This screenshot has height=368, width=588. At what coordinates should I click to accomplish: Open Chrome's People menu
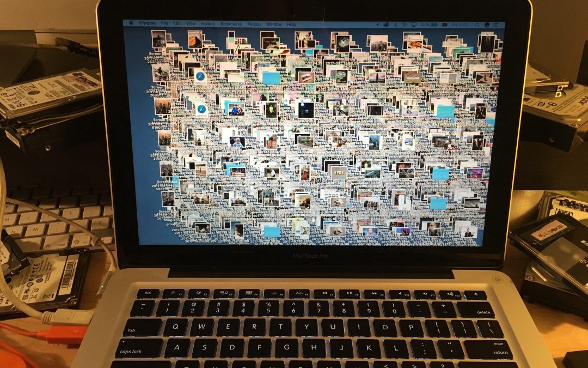[255, 25]
